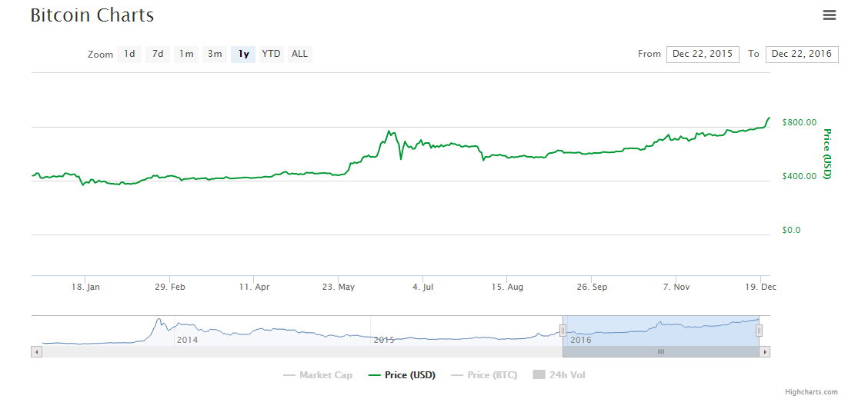The height and width of the screenshot is (409, 868).
Task: Click the selected 2016 navigator range
Action: [660, 331]
